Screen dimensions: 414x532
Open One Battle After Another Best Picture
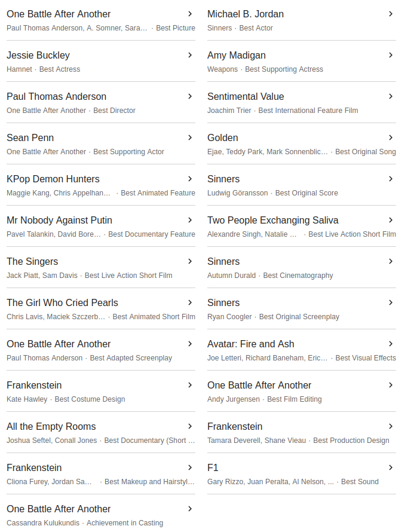[101, 20]
